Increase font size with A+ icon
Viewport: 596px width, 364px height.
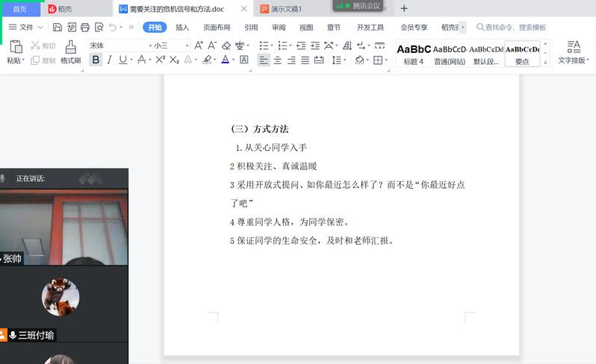199,45
